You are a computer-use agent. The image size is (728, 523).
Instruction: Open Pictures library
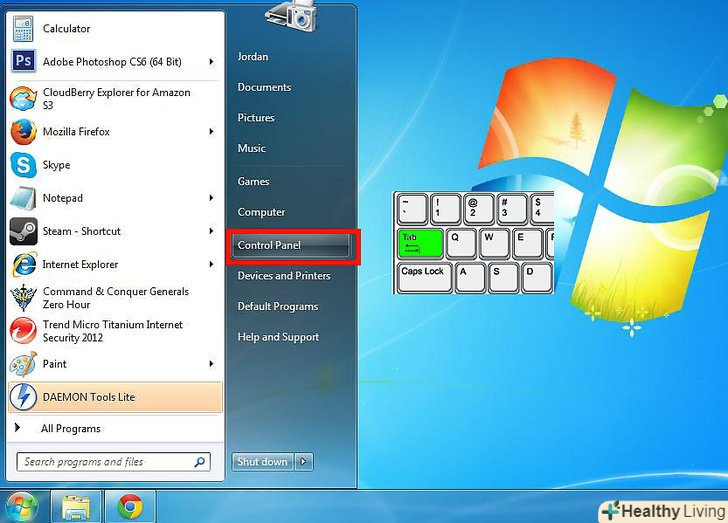[x=256, y=118]
